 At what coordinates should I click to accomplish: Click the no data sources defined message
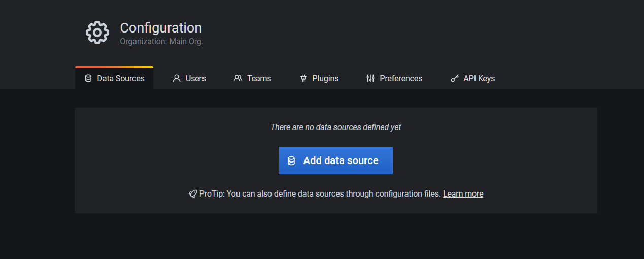pos(335,127)
